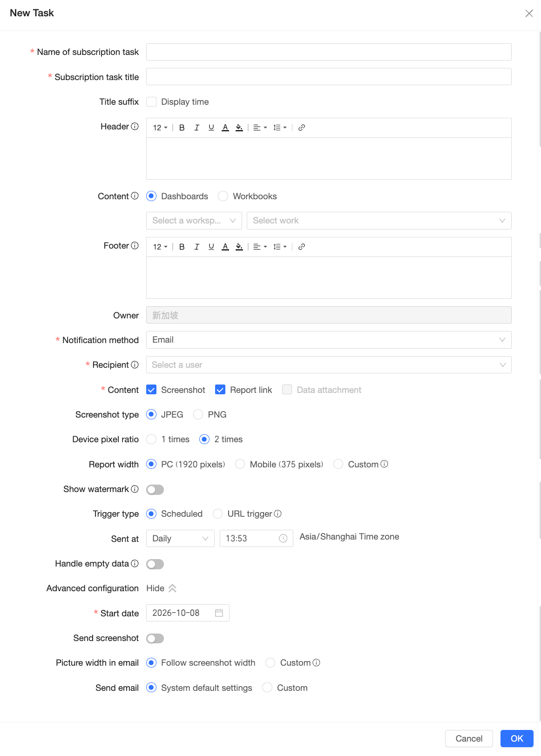Uncheck the Screenshot checkbox
This screenshot has height=756, width=541.
(151, 390)
